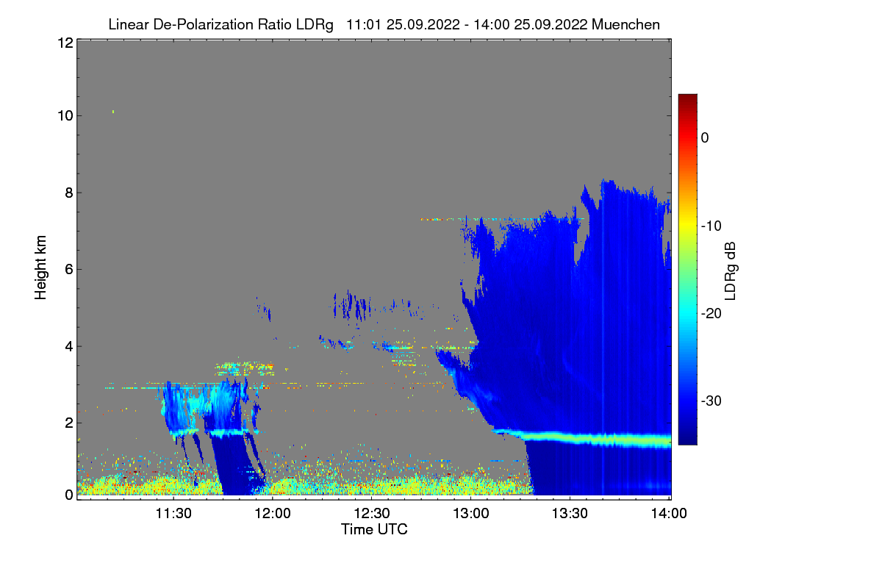
Task: Click the height axis label 12
Action: (x=64, y=43)
